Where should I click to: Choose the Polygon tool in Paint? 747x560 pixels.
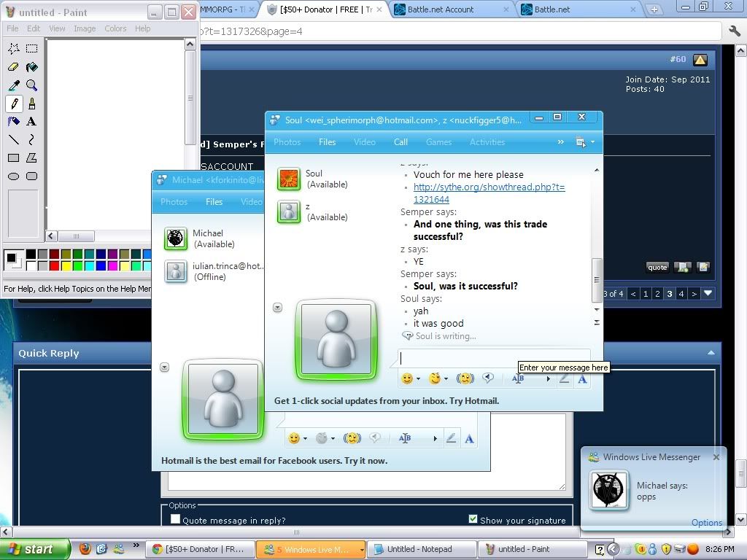(32, 157)
